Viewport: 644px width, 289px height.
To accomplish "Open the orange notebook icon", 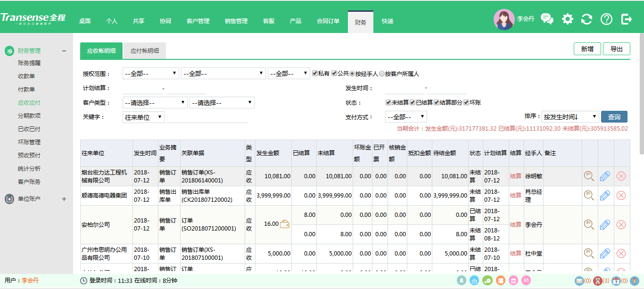I will pos(501,281).
